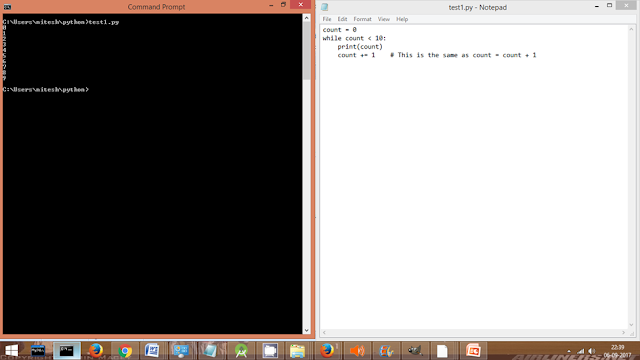Click Command Prompt scrollbar down arrow
This screenshot has width=640, height=360.
pyautogui.click(x=307, y=331)
